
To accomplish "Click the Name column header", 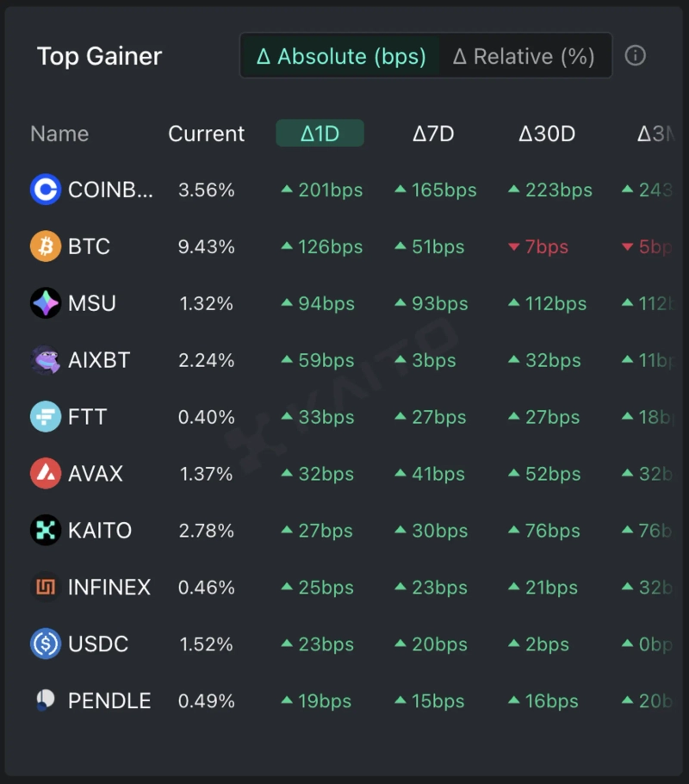I will tap(59, 134).
